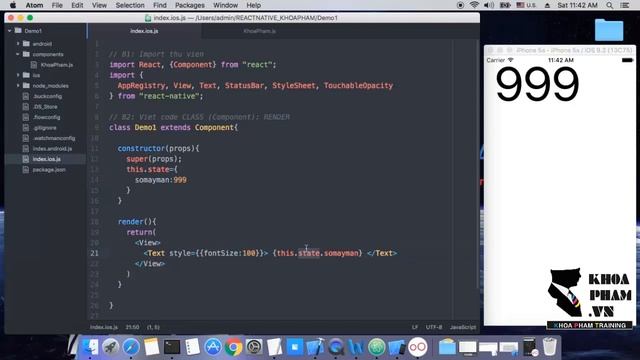Open the Apple menu
The height and width of the screenshot is (360, 640).
[13, 5]
